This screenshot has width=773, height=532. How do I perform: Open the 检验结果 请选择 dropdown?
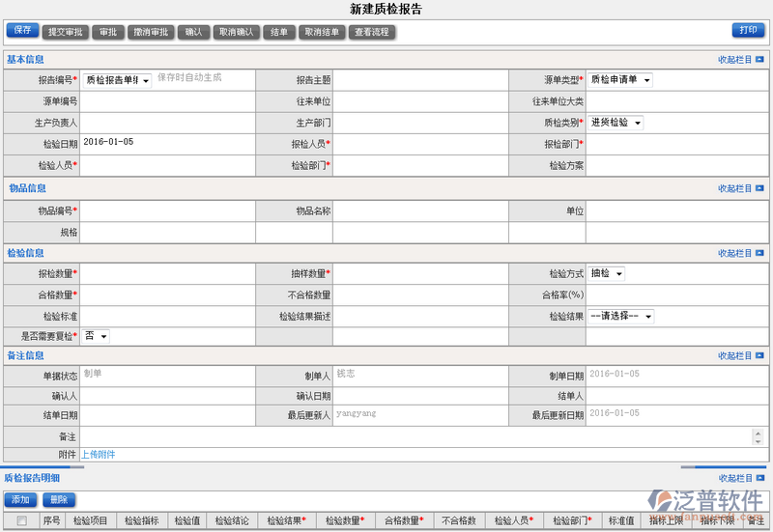[x=620, y=317]
